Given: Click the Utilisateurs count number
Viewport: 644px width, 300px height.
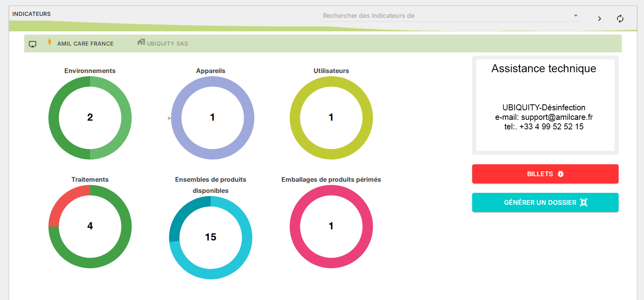Looking at the screenshot, I should pyautogui.click(x=331, y=117).
